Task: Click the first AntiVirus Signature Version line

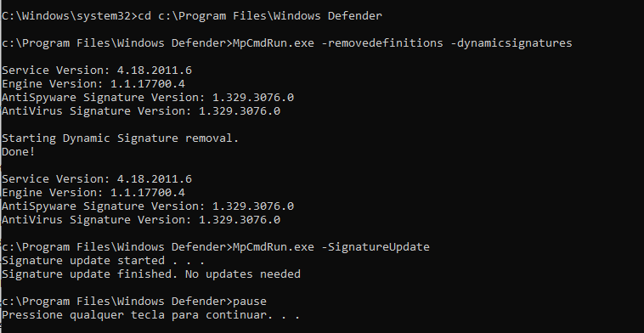Action: point(141,111)
